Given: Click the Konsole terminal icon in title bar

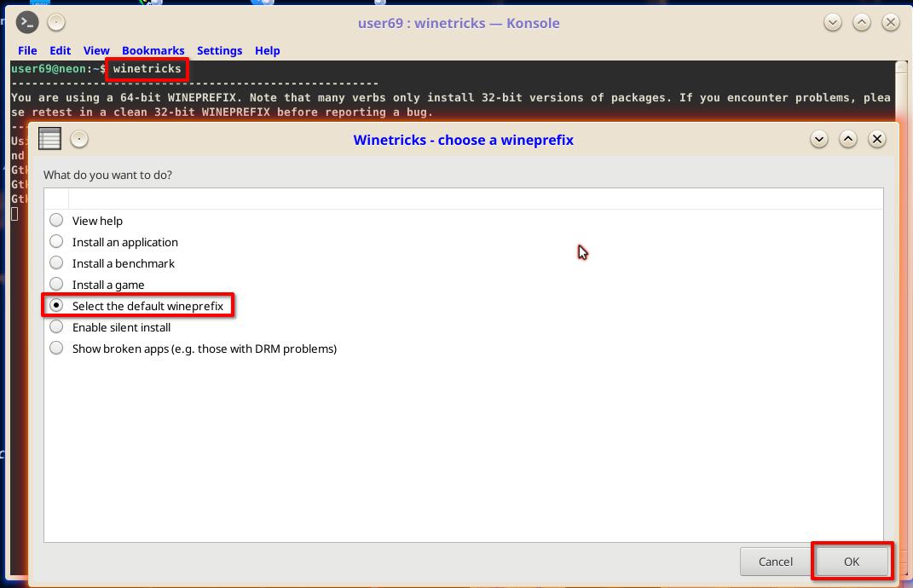Looking at the screenshot, I should (26, 23).
